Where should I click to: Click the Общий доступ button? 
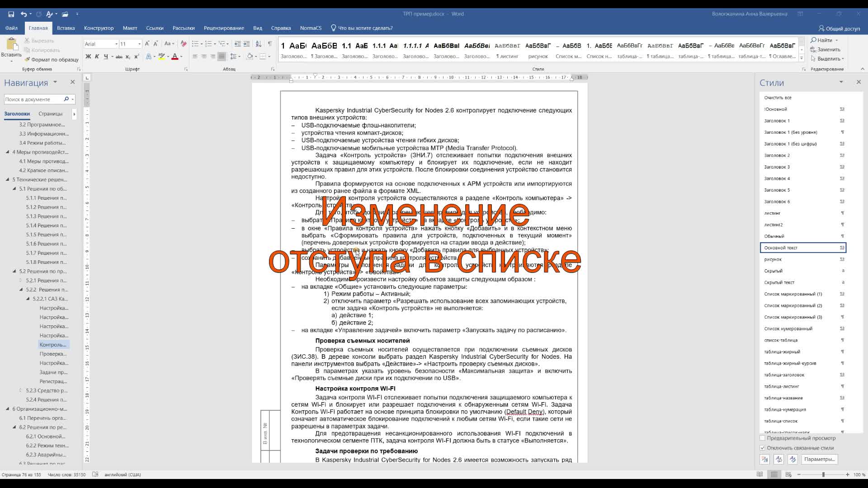[839, 28]
